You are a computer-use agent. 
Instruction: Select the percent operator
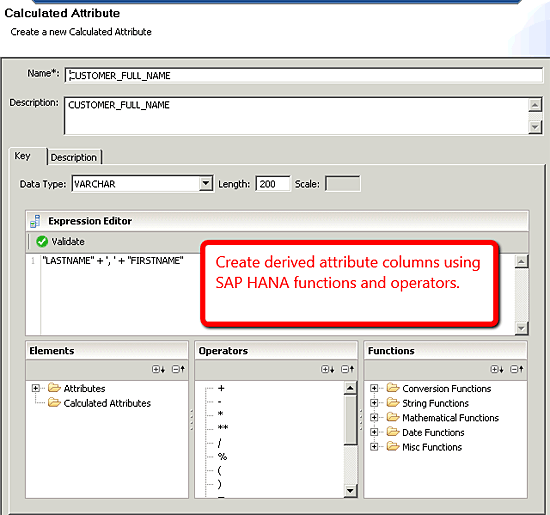click(222, 456)
